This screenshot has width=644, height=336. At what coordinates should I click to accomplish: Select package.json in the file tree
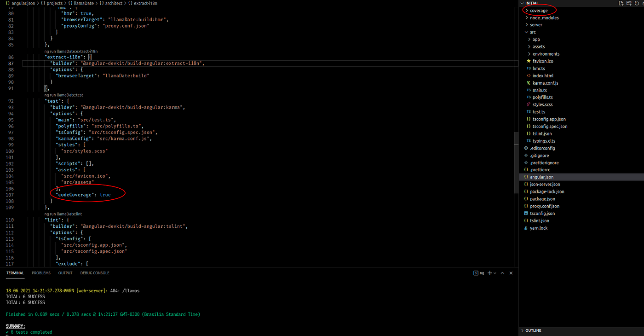click(542, 198)
